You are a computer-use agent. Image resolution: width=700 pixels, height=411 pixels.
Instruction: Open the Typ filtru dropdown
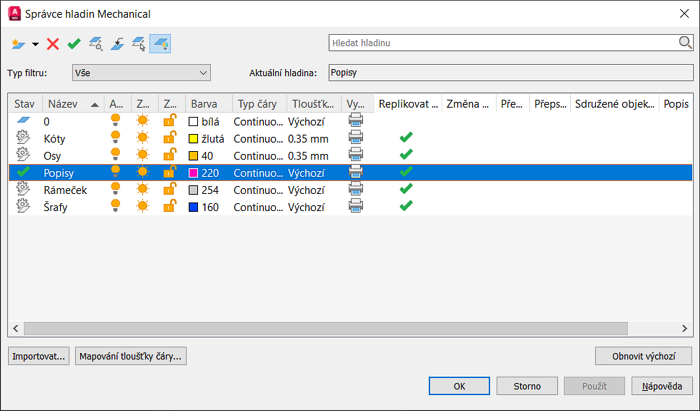pos(141,72)
